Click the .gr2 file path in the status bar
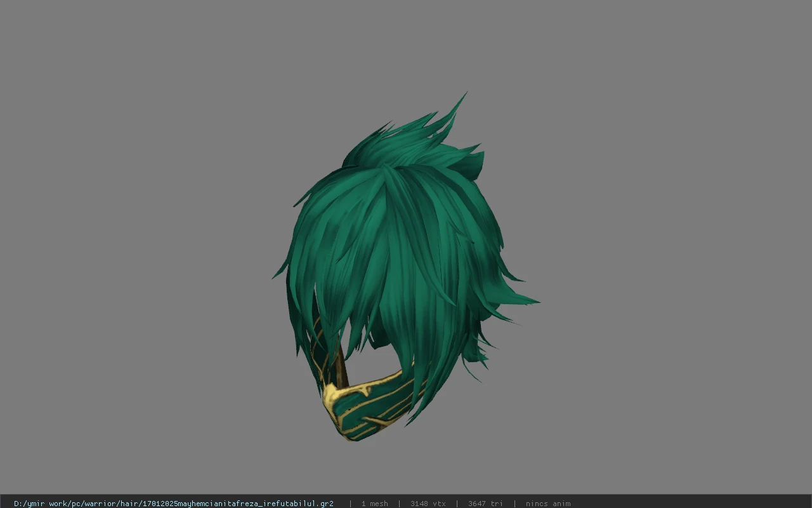The height and width of the screenshot is (508, 812). click(174, 504)
